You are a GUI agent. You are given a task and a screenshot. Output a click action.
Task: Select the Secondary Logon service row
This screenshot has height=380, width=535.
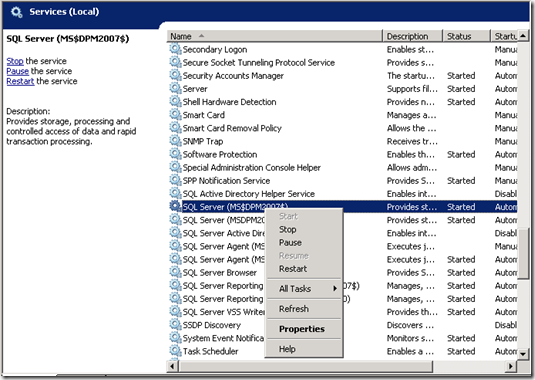(x=343, y=49)
